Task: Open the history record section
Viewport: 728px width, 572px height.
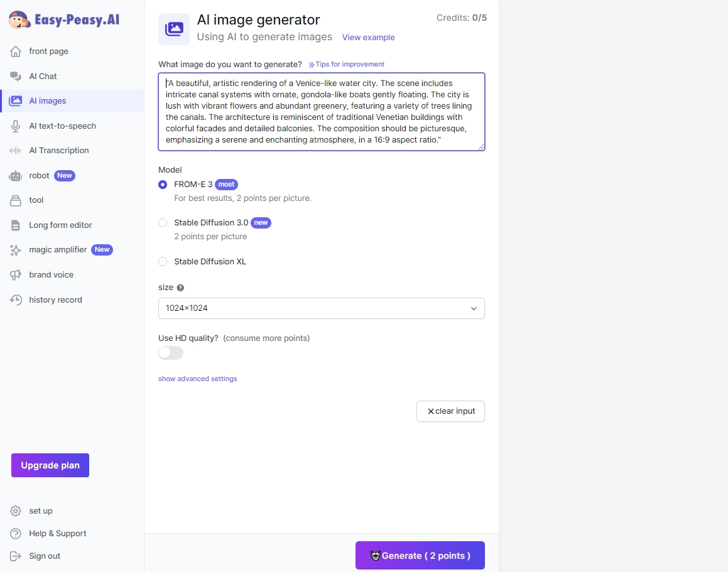Action: click(x=55, y=299)
